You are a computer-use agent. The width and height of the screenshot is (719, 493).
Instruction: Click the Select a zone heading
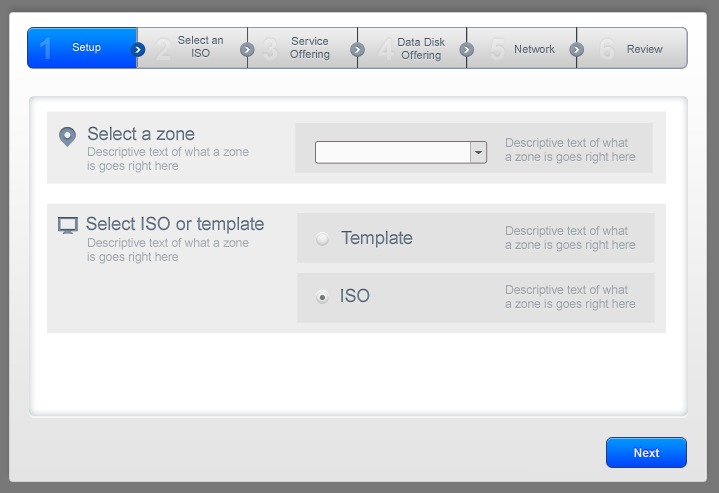(141, 134)
